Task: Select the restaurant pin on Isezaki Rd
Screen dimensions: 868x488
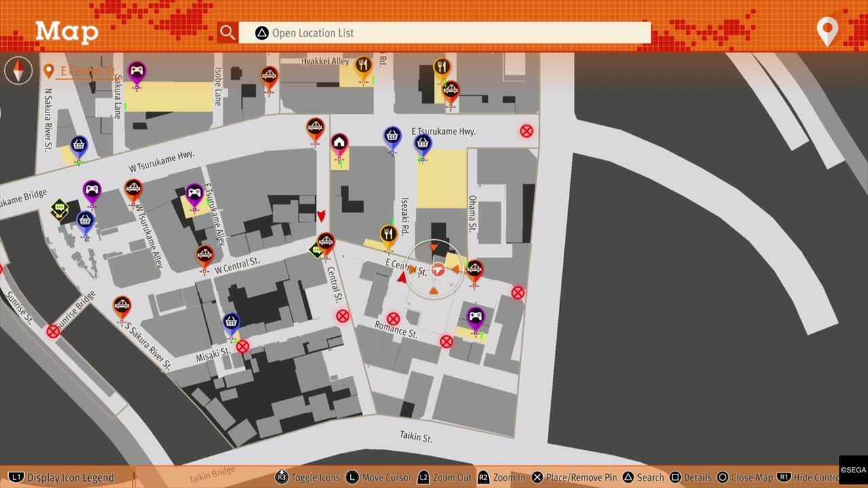Action: 388,234
